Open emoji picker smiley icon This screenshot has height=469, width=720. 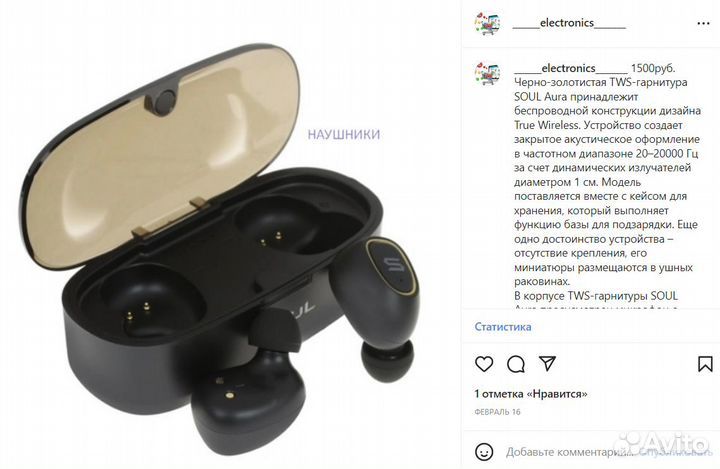click(484, 452)
